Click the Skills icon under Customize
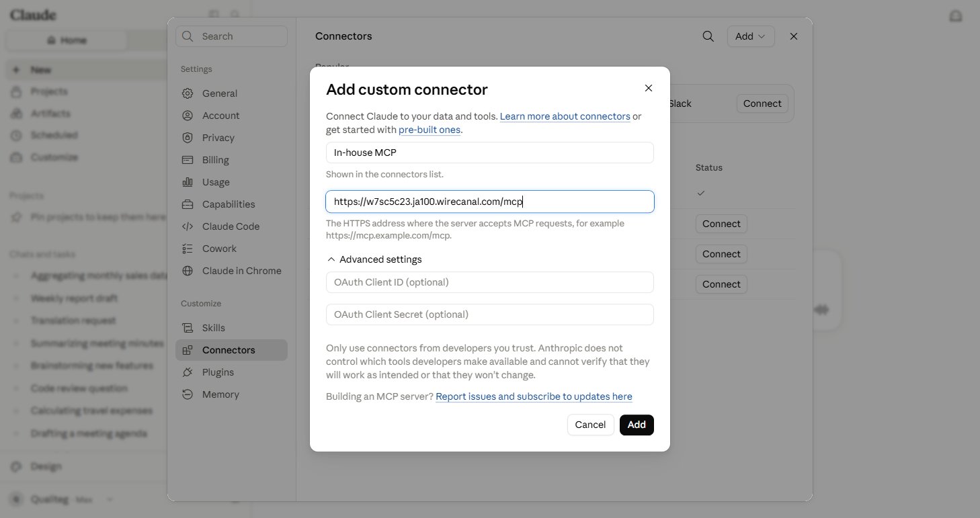 188,328
